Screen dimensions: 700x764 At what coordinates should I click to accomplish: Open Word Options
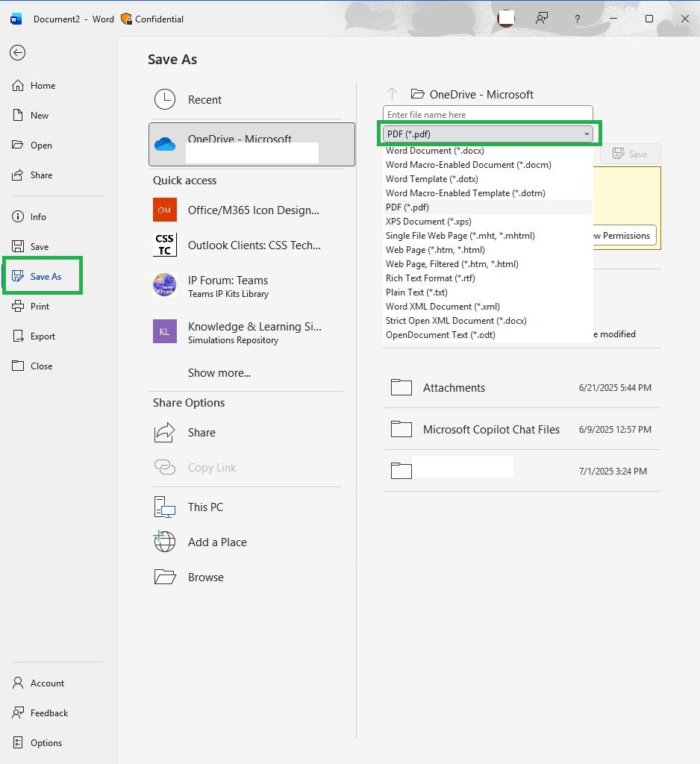(37, 742)
